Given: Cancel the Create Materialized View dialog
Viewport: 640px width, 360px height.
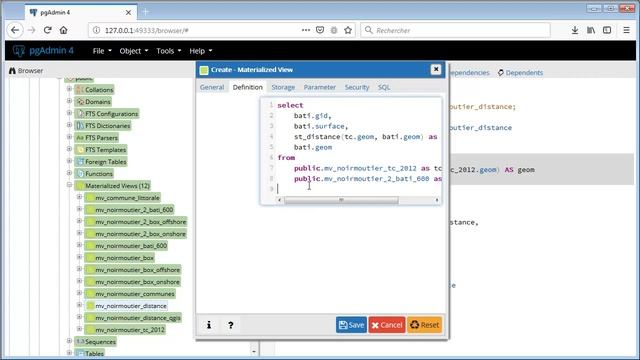Looking at the screenshot, I should [387, 325].
